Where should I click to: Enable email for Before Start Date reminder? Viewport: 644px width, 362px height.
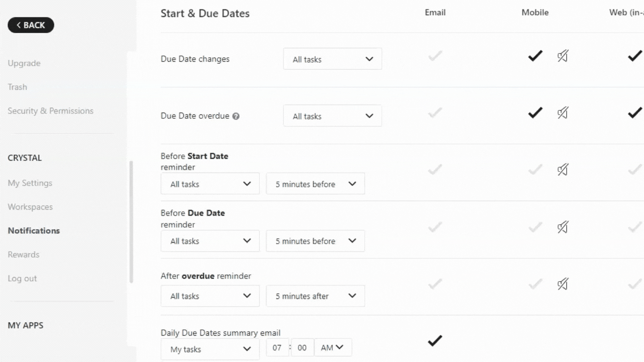click(x=435, y=170)
